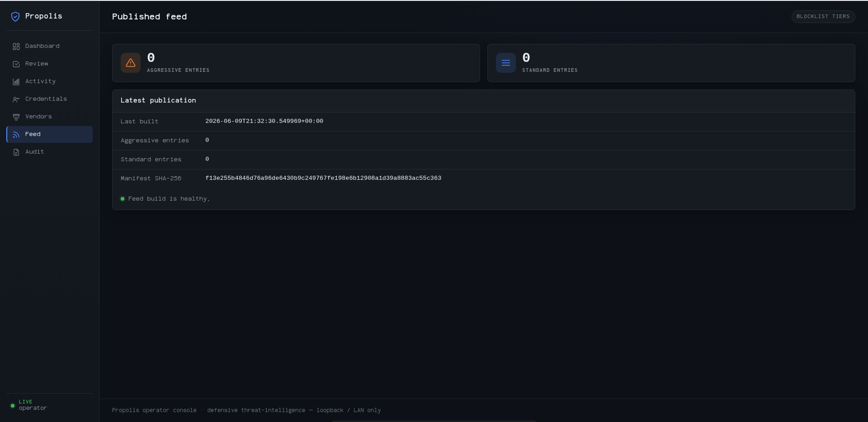Click the Aggressive Entries count card
Image resolution: width=868 pixels, height=422 pixels.
tap(296, 63)
